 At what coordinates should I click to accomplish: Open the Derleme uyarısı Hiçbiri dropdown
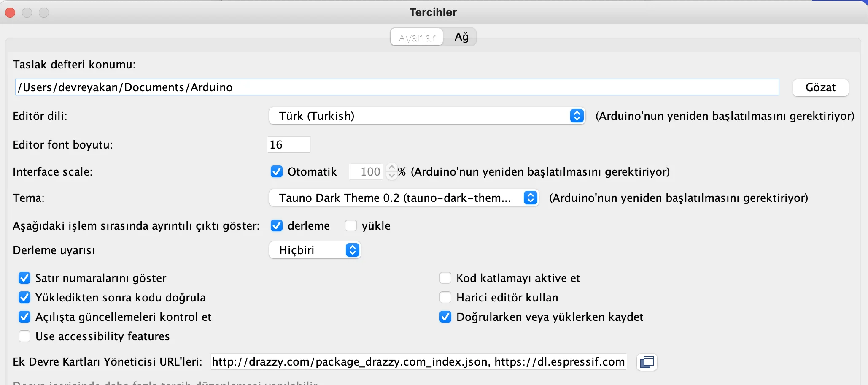[315, 250]
